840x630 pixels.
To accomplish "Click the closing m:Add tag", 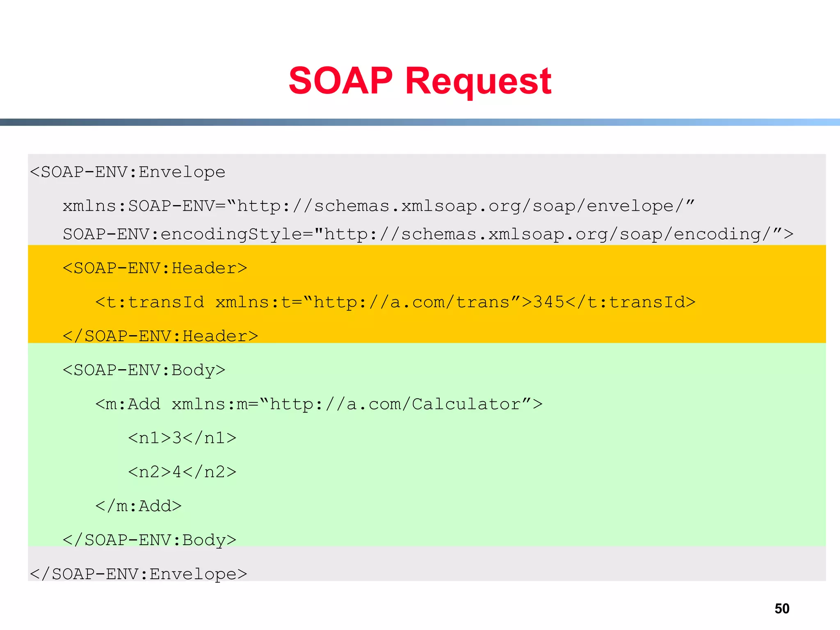I will pos(138,506).
